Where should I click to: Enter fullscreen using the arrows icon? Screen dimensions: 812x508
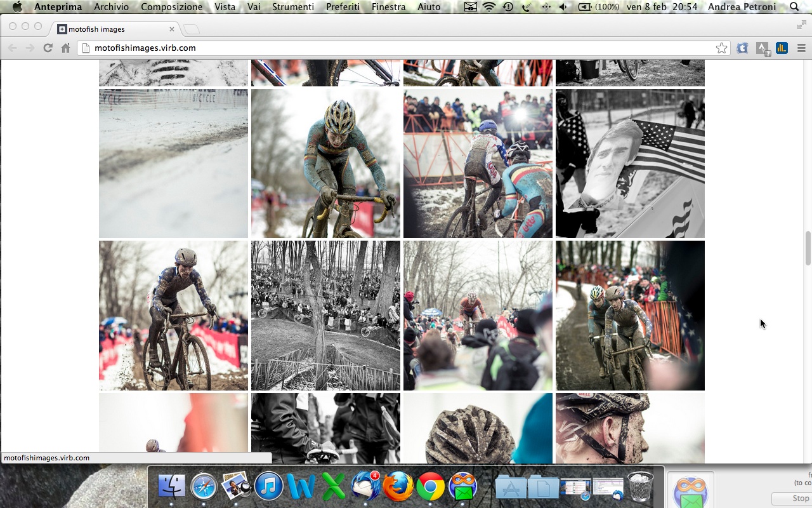click(801, 25)
